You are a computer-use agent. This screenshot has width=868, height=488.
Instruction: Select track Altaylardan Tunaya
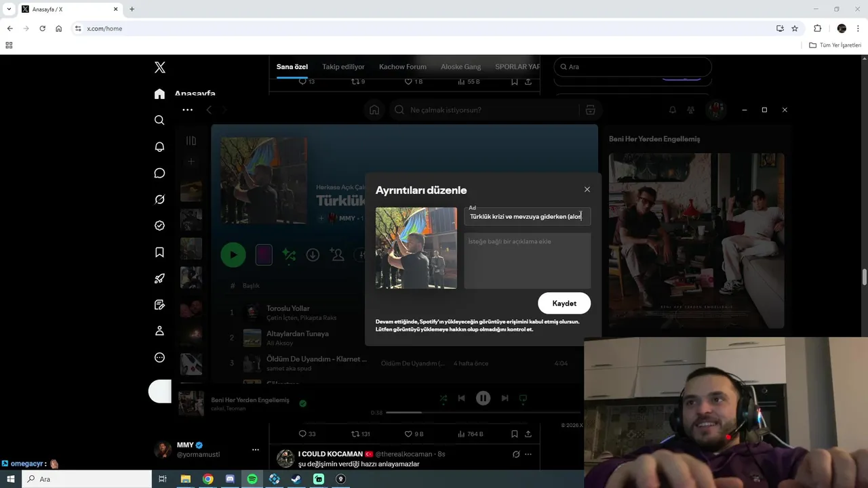[x=298, y=333]
